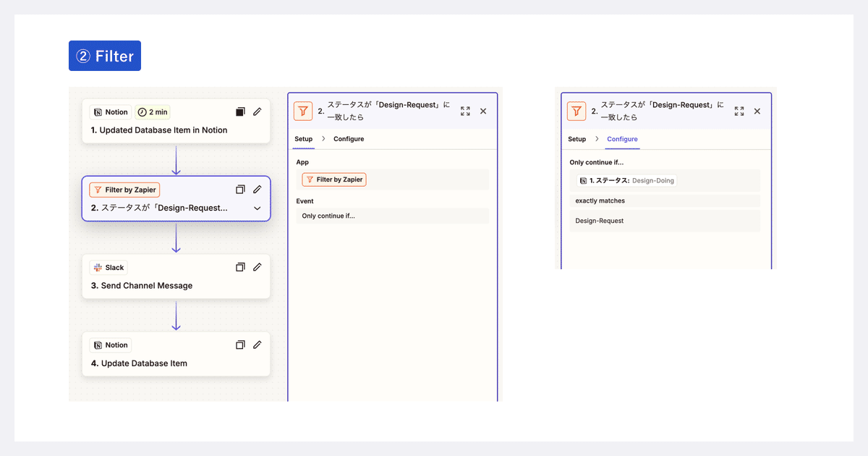
Task: Click Design-Request value field
Action: (x=665, y=221)
